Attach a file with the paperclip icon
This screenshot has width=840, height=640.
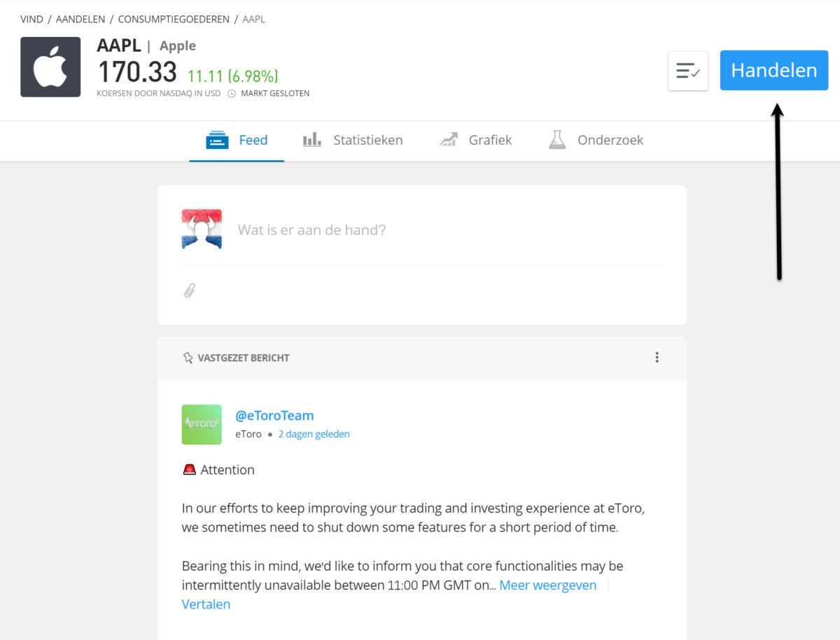189,290
